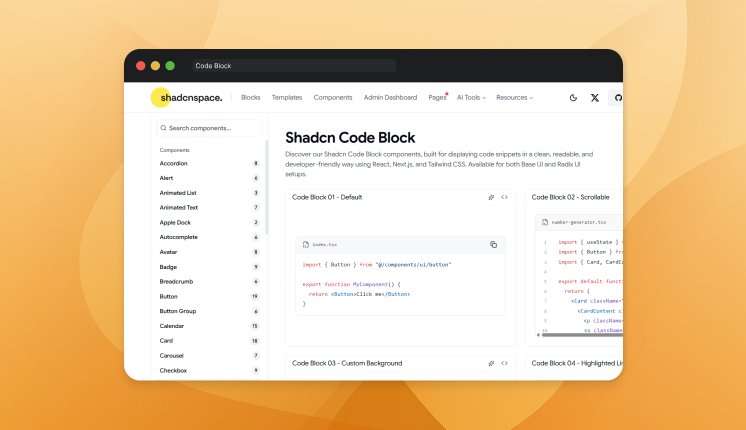The width and height of the screenshot is (746, 430).
Task: Toggle dark mode moon icon
Action: coord(573,98)
